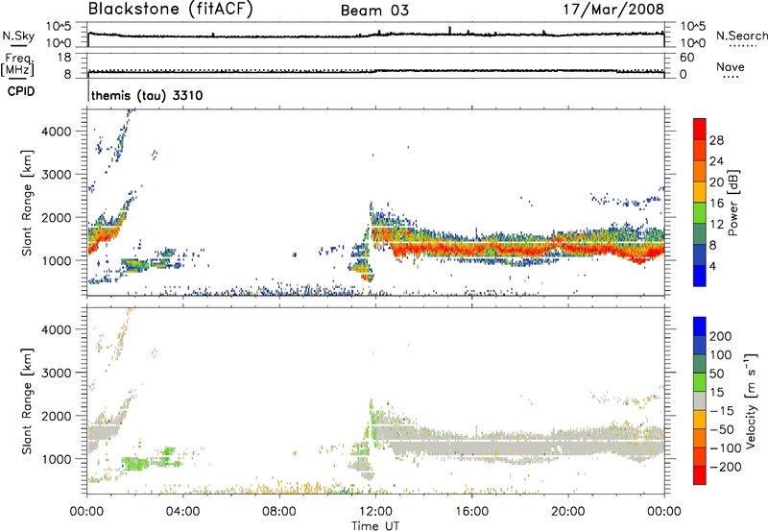Click the yellow segment between 16 and 20 dB
This screenshot has height=532, width=768.
[x=700, y=192]
